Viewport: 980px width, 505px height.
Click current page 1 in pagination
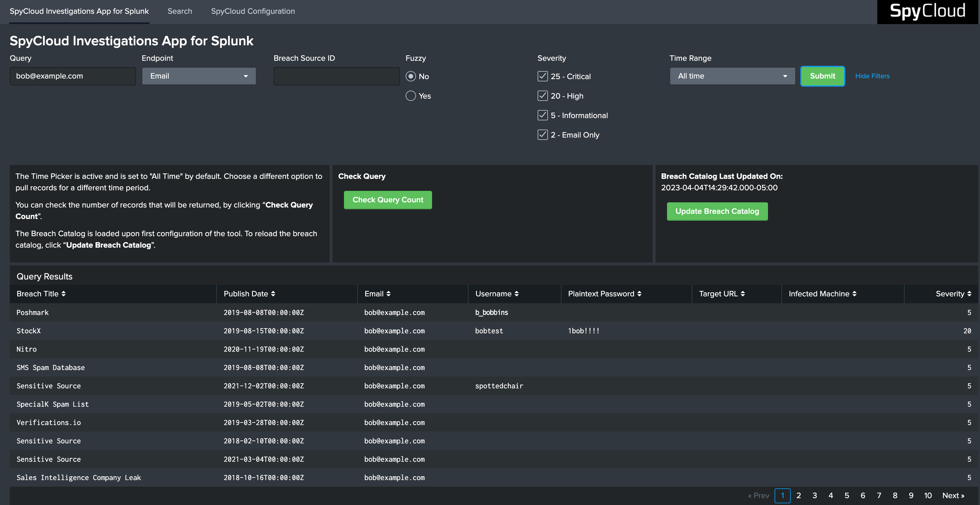(783, 496)
